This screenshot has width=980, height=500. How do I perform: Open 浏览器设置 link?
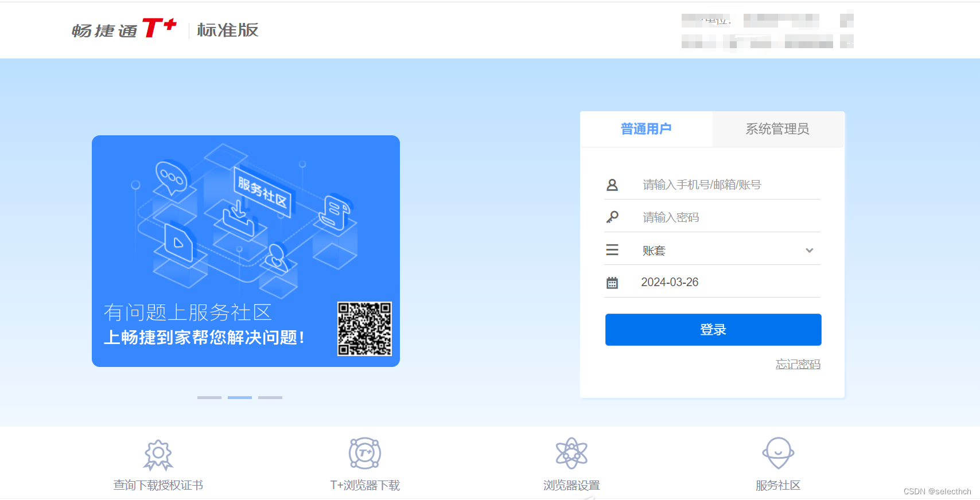(x=571, y=485)
